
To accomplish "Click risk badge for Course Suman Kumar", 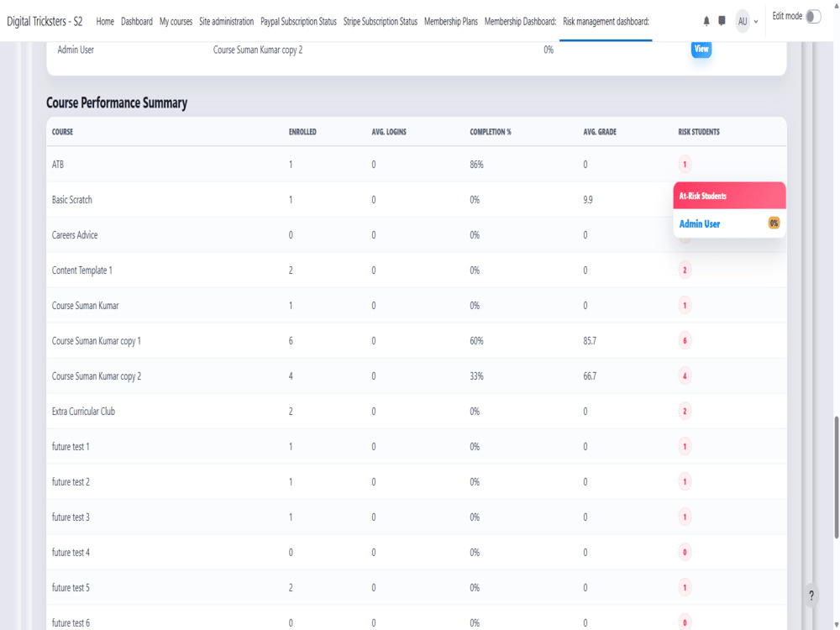I will pos(685,306).
